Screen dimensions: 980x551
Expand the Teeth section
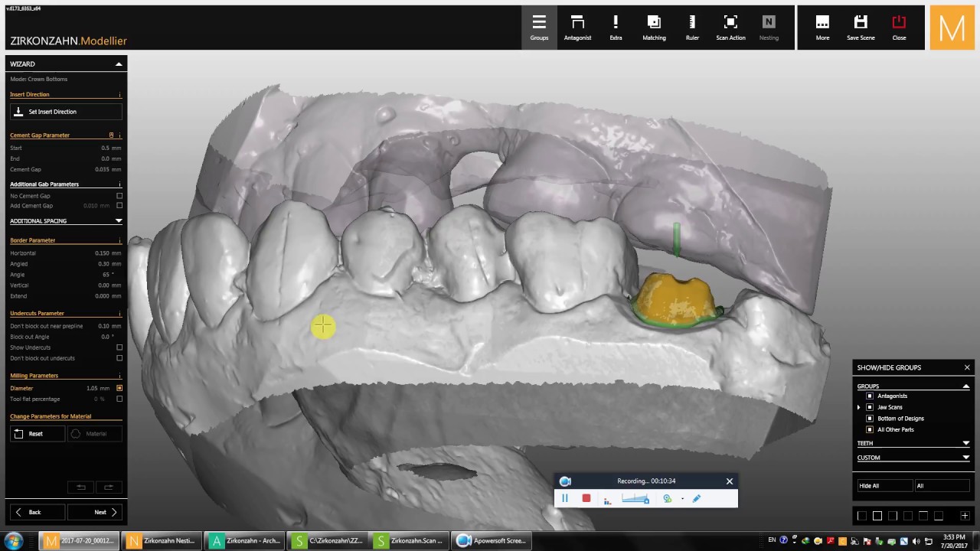tap(966, 443)
